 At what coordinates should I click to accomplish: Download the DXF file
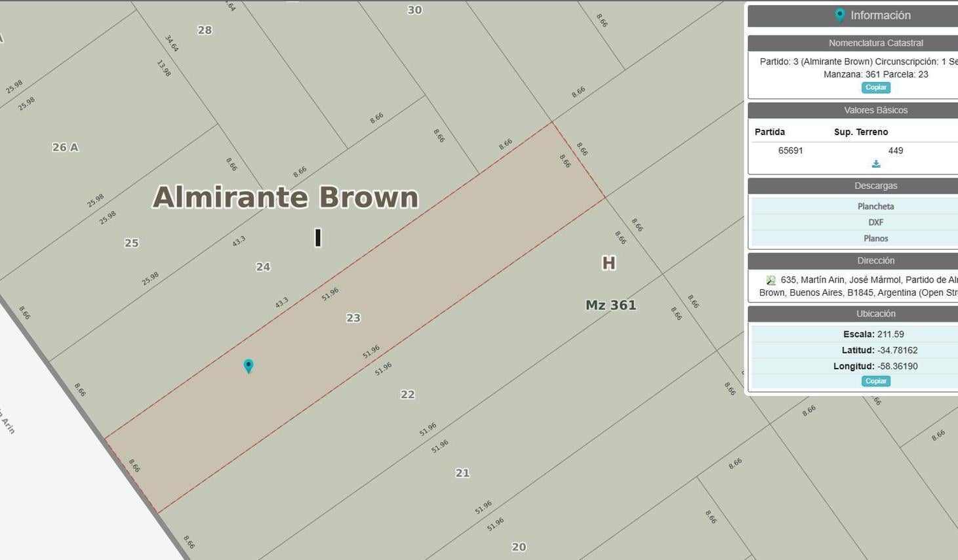click(875, 222)
